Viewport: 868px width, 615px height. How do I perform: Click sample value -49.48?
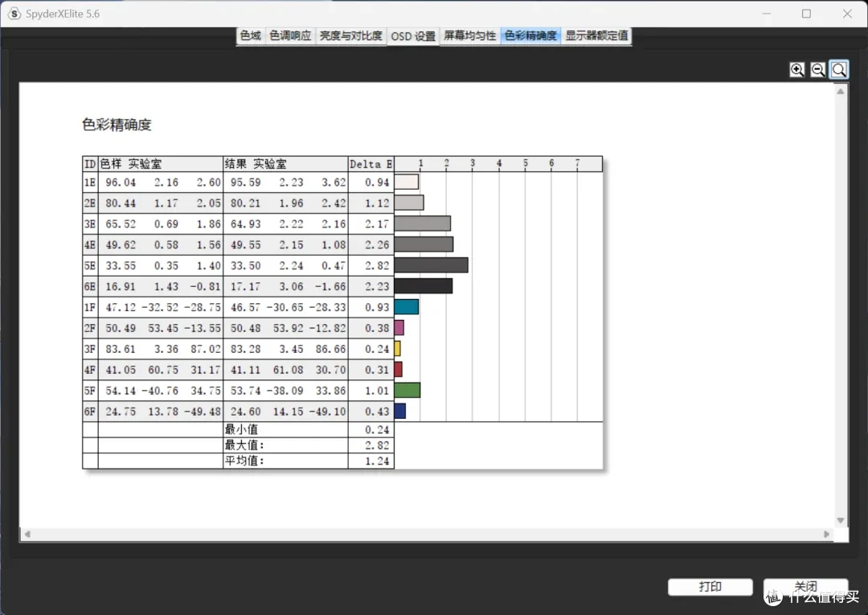pos(203,412)
